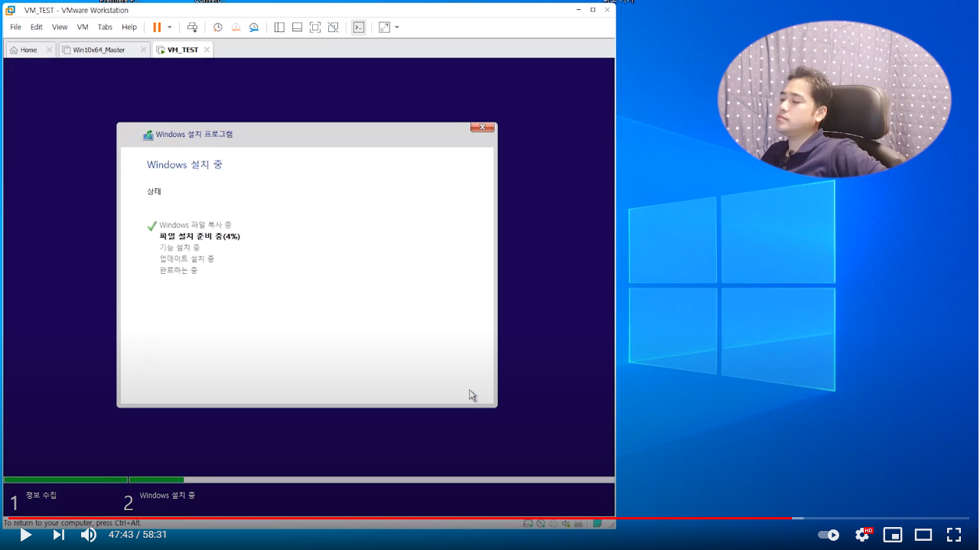Open the View menu

60,27
